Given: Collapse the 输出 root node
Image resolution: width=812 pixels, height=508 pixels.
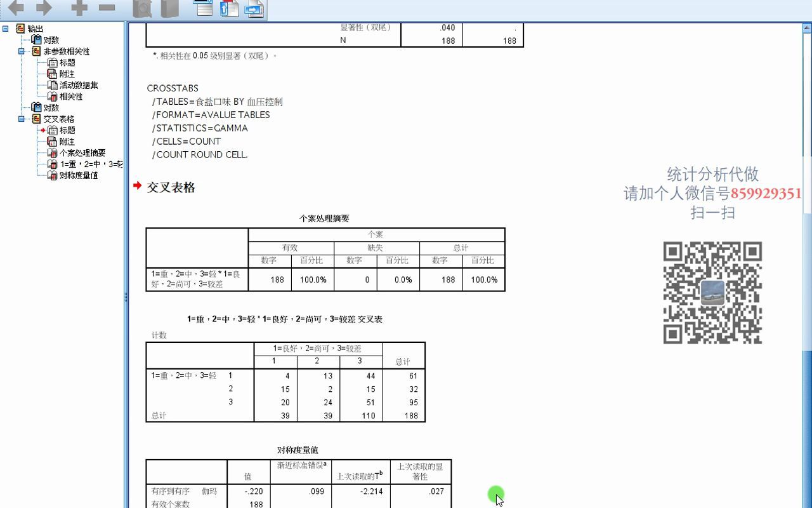Looking at the screenshot, I should click(6, 29).
